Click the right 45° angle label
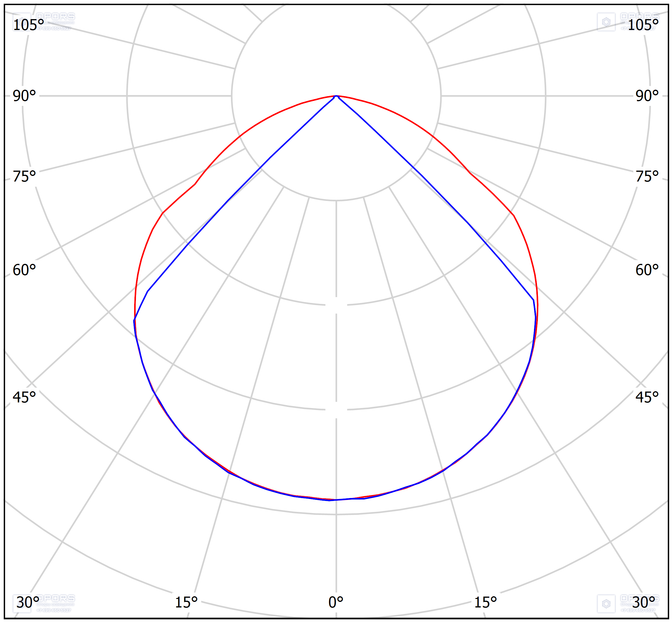This screenshot has width=672, height=626. (x=647, y=397)
